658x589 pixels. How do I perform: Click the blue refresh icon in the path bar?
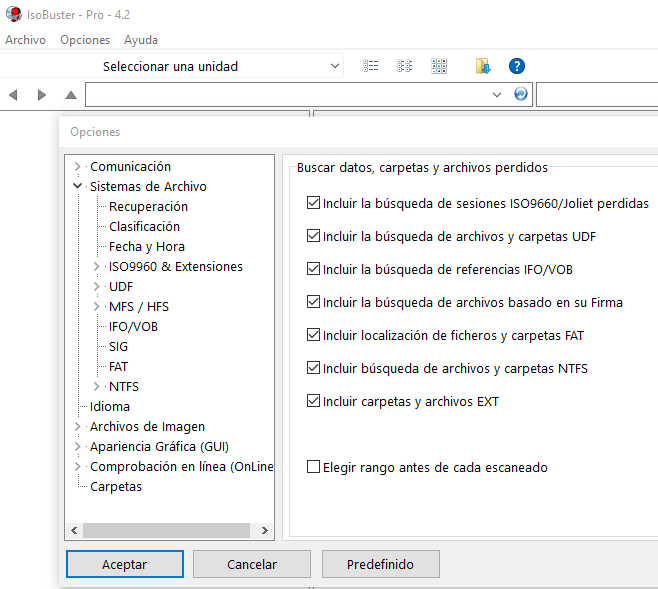521,94
